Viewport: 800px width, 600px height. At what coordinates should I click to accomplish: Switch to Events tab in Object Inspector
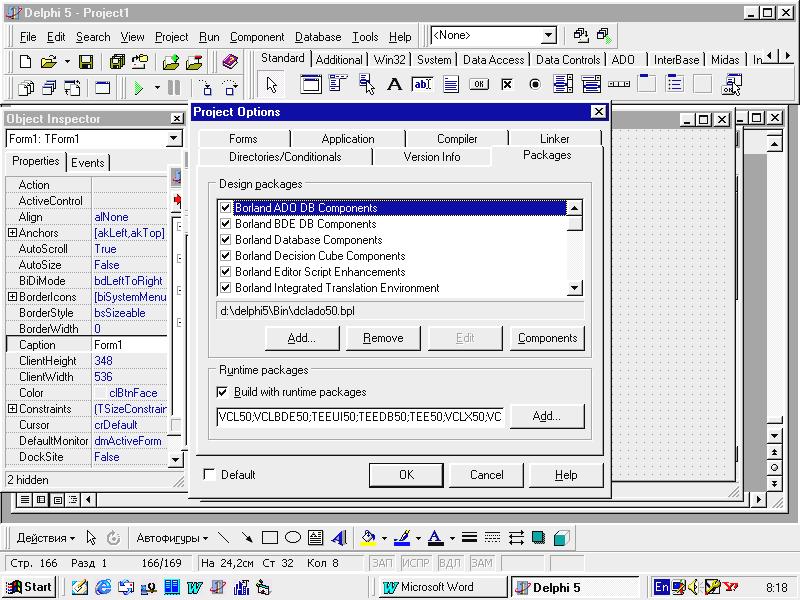(88, 163)
